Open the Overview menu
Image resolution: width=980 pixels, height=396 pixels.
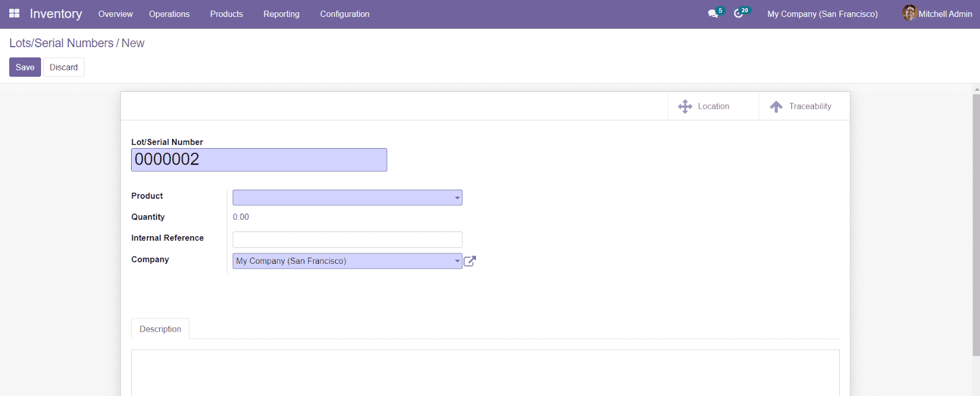pyautogui.click(x=115, y=14)
